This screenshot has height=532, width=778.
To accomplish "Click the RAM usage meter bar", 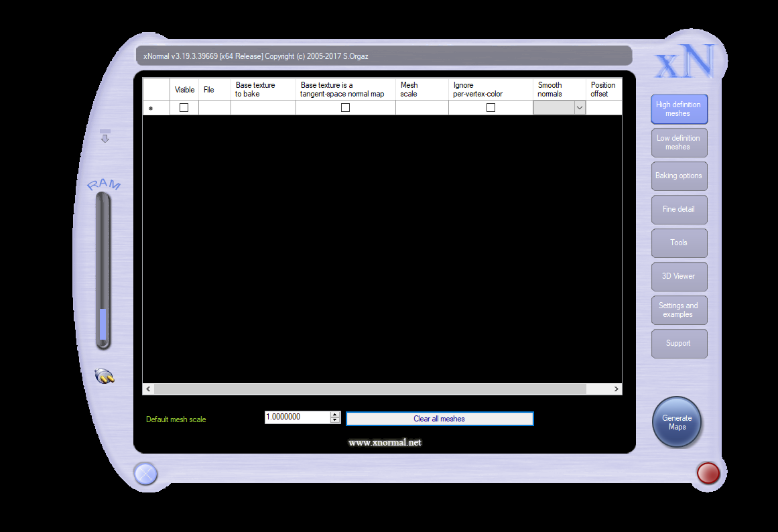I will click(103, 271).
